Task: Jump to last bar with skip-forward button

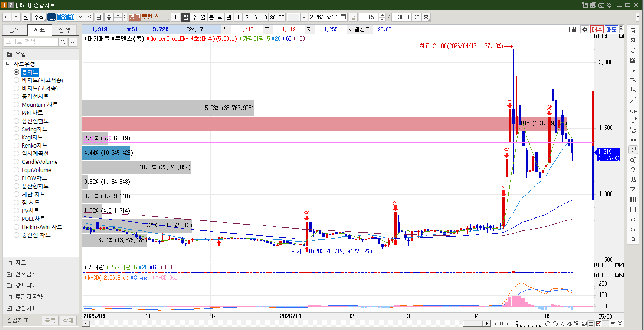Action: 509,324
